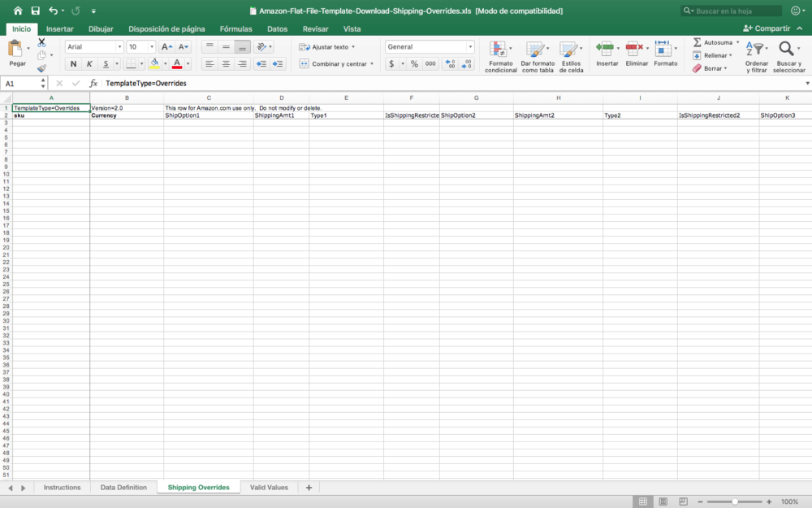Toggle italic K formatting
This screenshot has width=812, height=508.
pyautogui.click(x=89, y=63)
